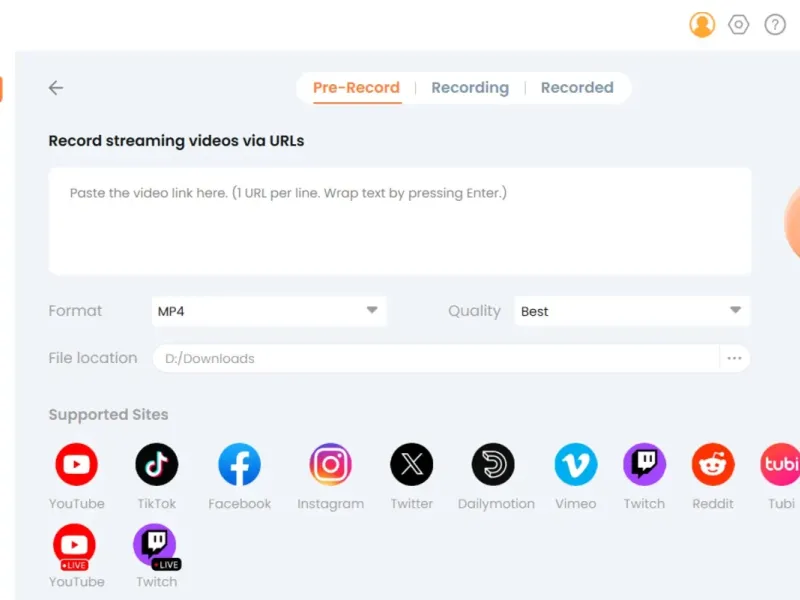Click the D:/Downloads file location field
Image resolution: width=800 pixels, height=600 pixels.
pyautogui.click(x=436, y=358)
